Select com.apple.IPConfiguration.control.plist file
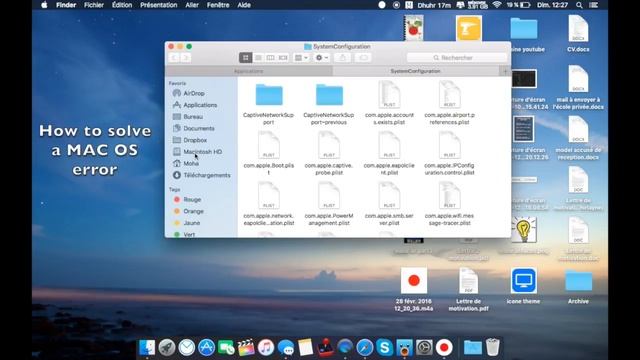 tap(449, 153)
